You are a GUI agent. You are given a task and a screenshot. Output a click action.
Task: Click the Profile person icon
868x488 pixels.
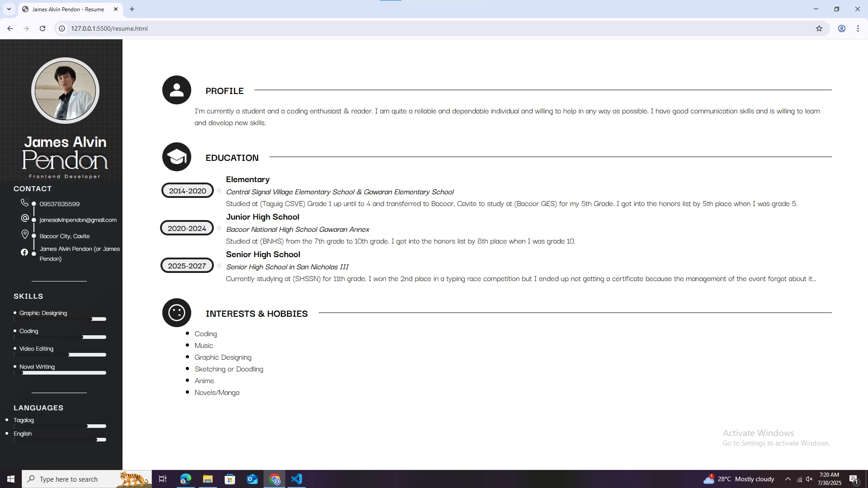coord(176,89)
